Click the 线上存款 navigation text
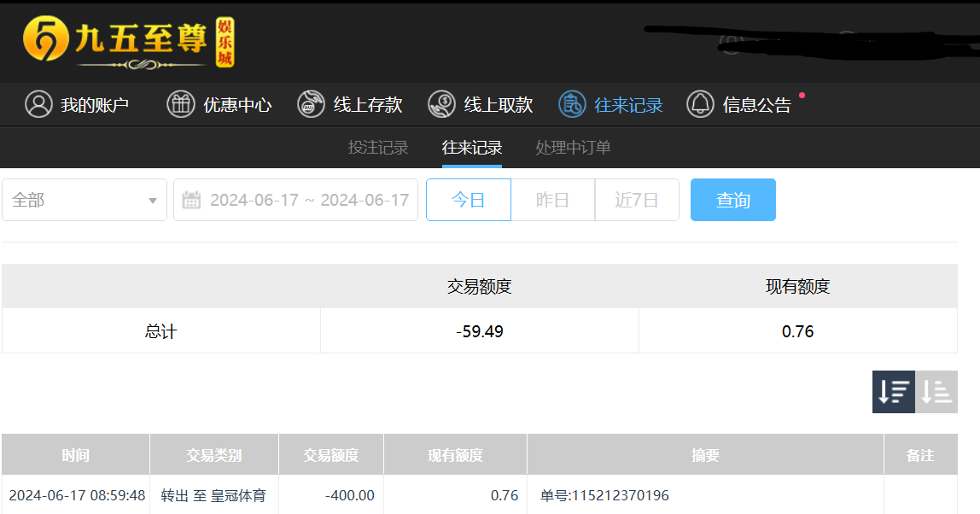Viewport: 980px width, 514px height. 368,105
